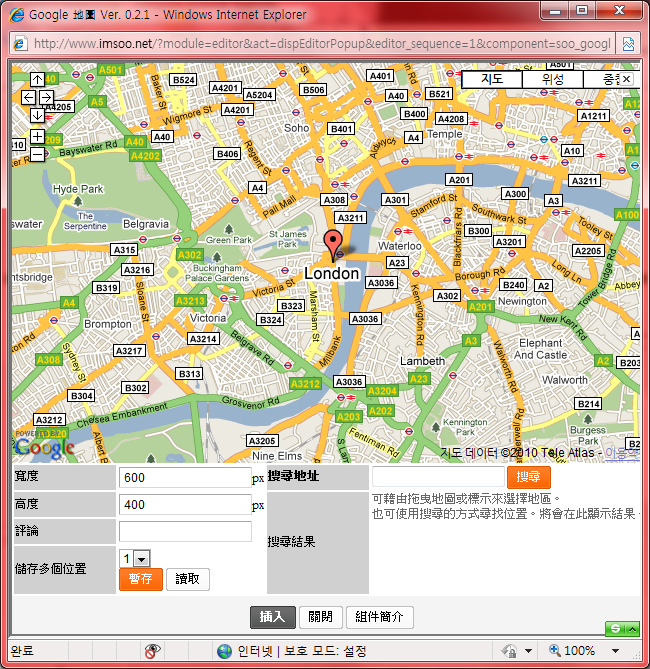The image size is (650, 669).
Task: Click the Temple label on the map
Action: 444,134
